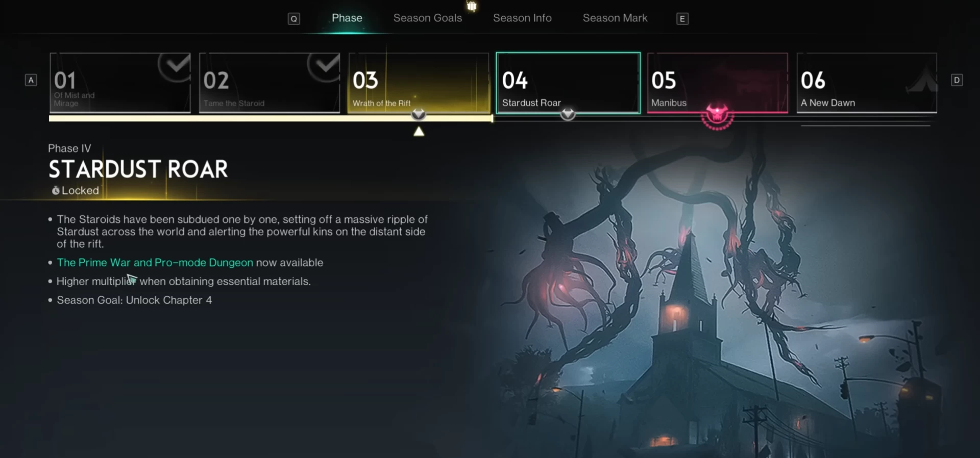The height and width of the screenshot is (458, 980).
Task: Click the checkmark on phase 01 card
Action: point(174,66)
